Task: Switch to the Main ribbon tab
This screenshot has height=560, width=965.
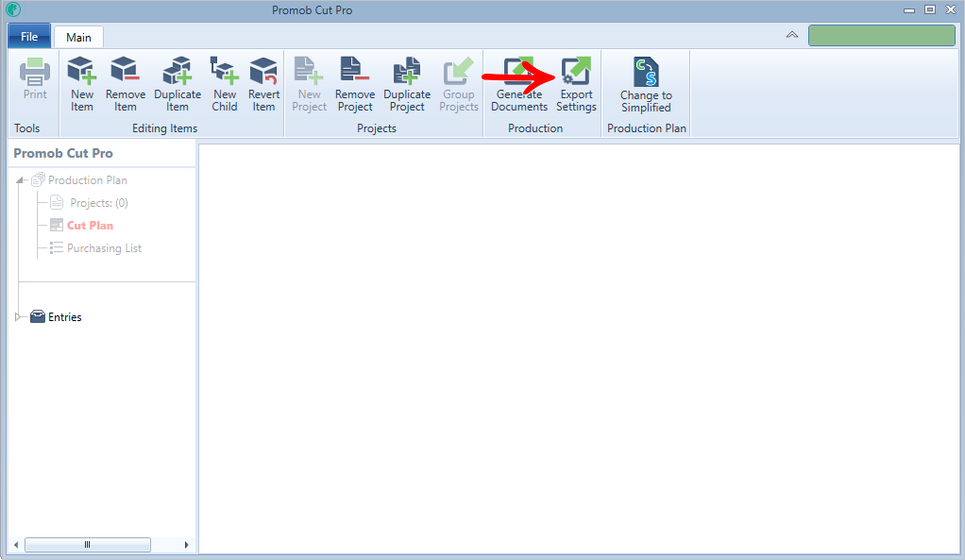Action: [78, 38]
